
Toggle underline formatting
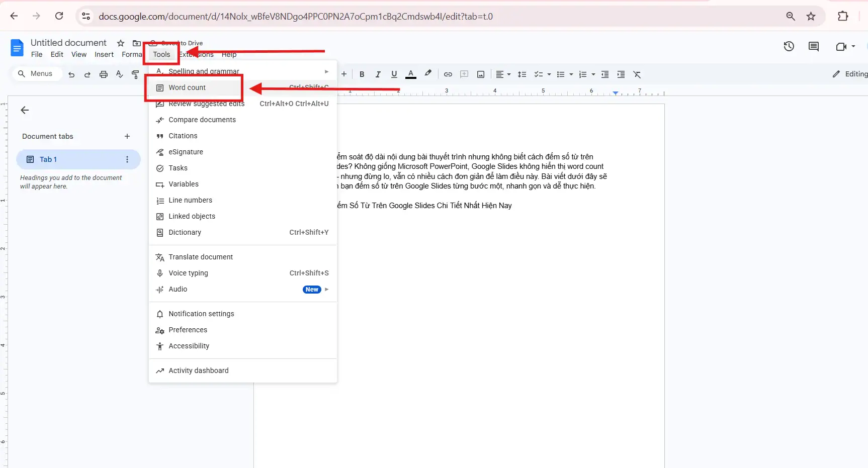coord(394,74)
